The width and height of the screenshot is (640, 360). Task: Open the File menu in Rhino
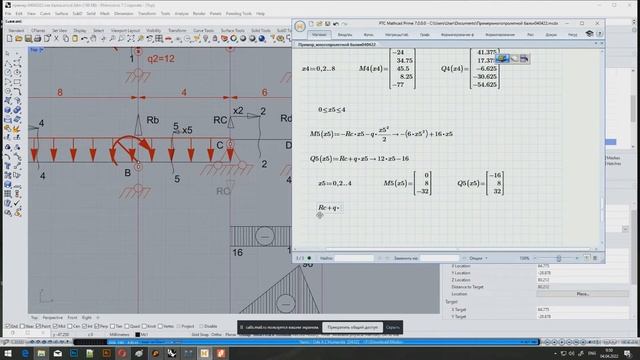[x=8, y=13]
